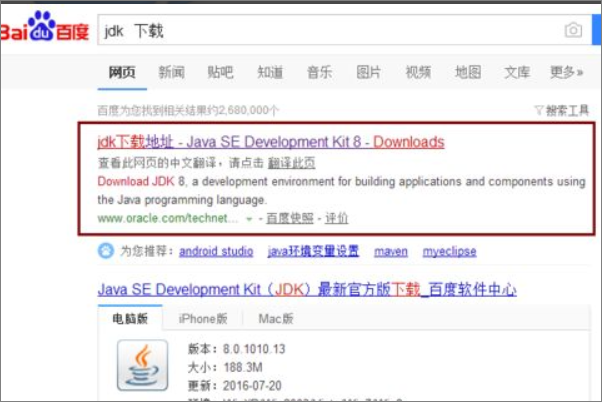Expand the 更多» categories menu

pyautogui.click(x=566, y=73)
